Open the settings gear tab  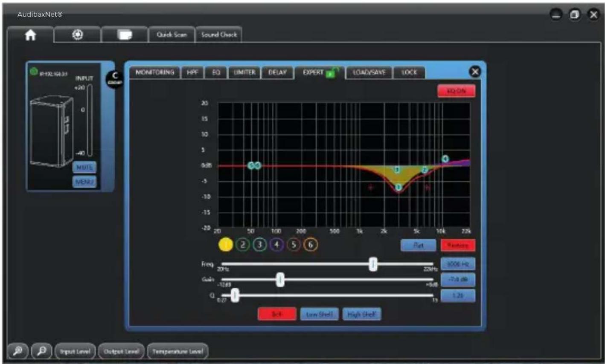[x=78, y=35]
